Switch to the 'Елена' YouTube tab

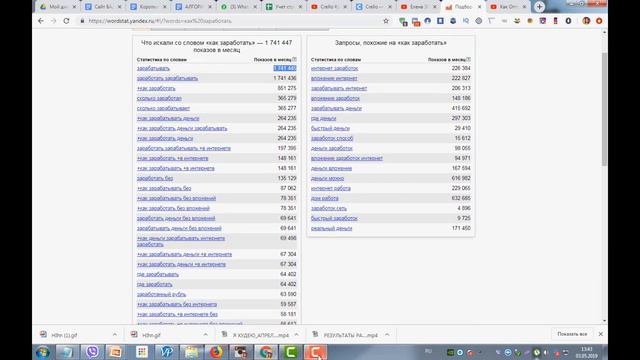[x=419, y=7]
